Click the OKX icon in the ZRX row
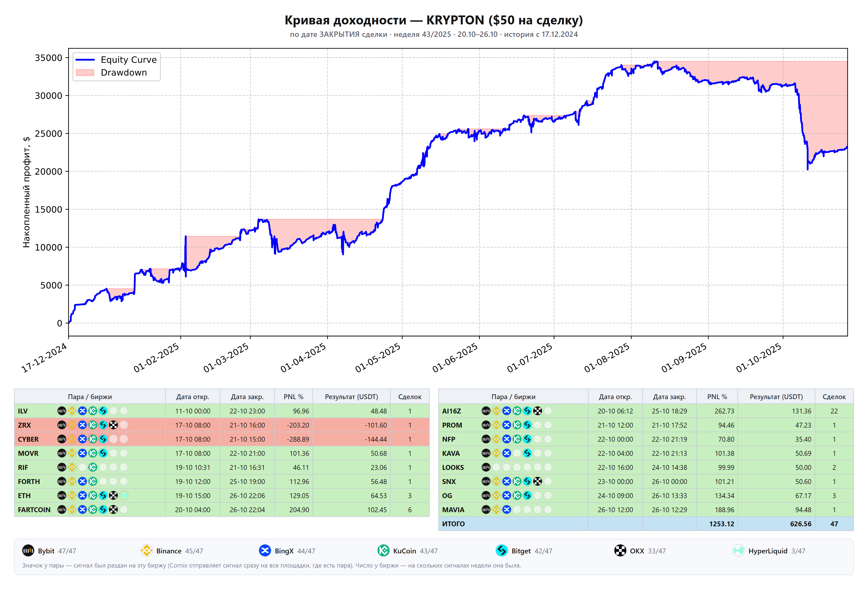 point(114,425)
